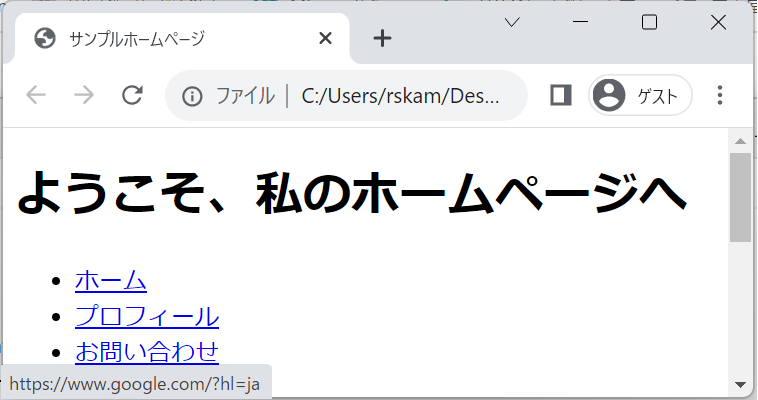Maximize the Chrome window
The height and width of the screenshot is (400, 758).
(649, 22)
